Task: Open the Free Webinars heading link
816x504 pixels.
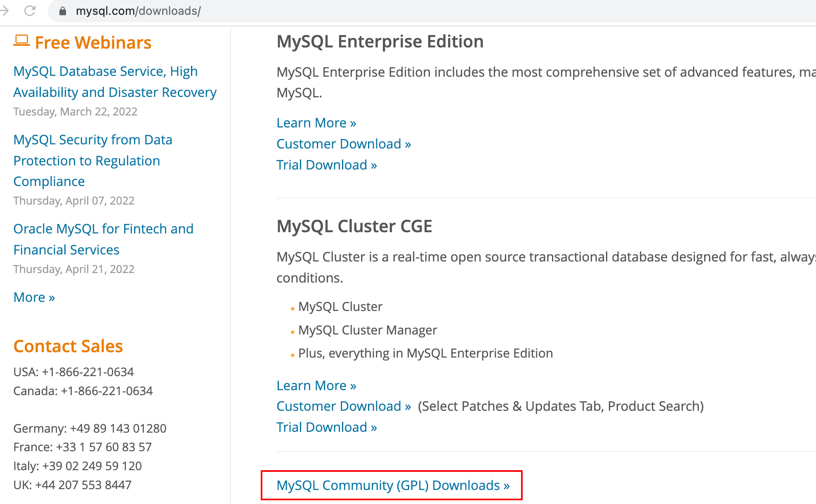Action: 93,43
